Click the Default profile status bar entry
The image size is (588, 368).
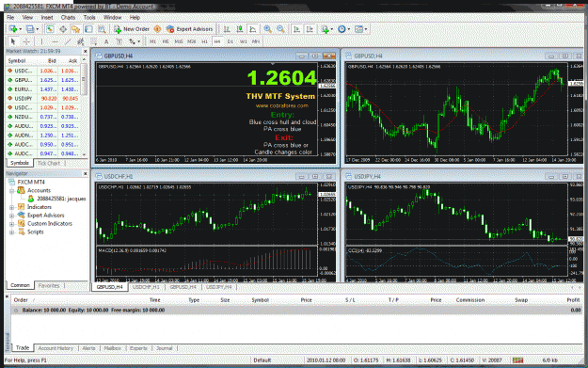tap(262, 360)
